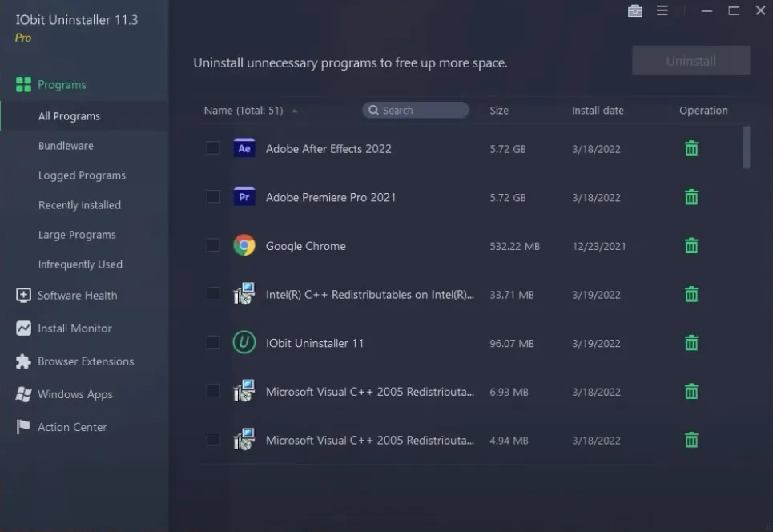773x532 pixels.
Task: Check the 4.94 MB Visual C++ 2005 checkbox
Action: (213, 439)
